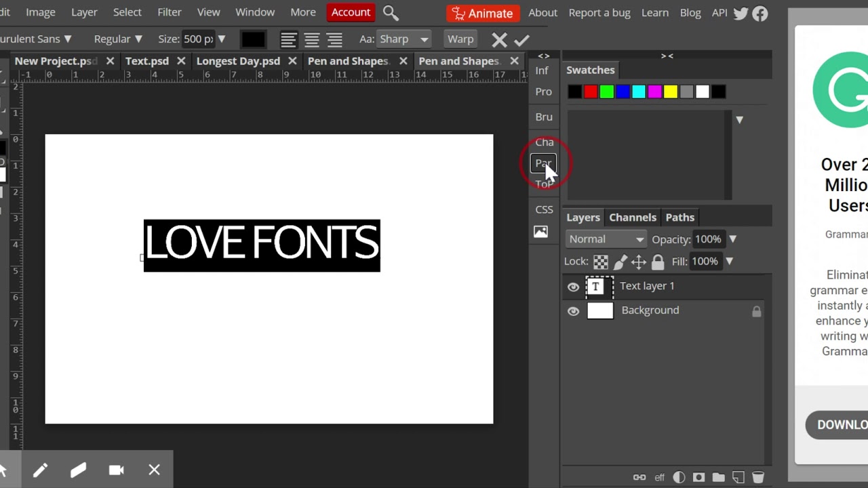
Task: Click the search magnifier icon
Action: point(391,13)
